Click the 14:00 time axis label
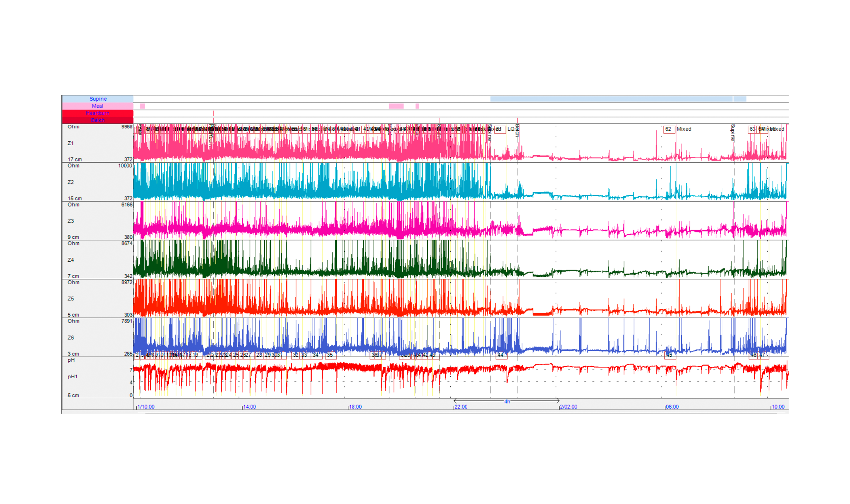 tap(249, 407)
